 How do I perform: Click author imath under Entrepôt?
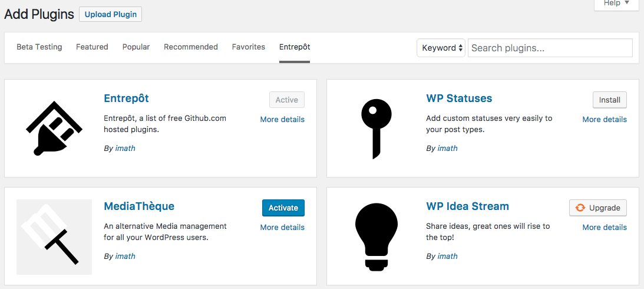click(126, 149)
